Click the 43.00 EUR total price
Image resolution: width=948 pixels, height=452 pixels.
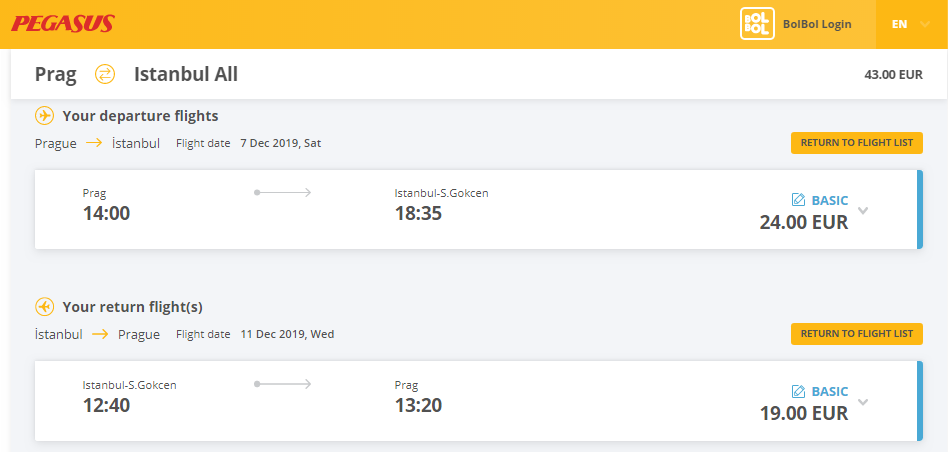[894, 75]
